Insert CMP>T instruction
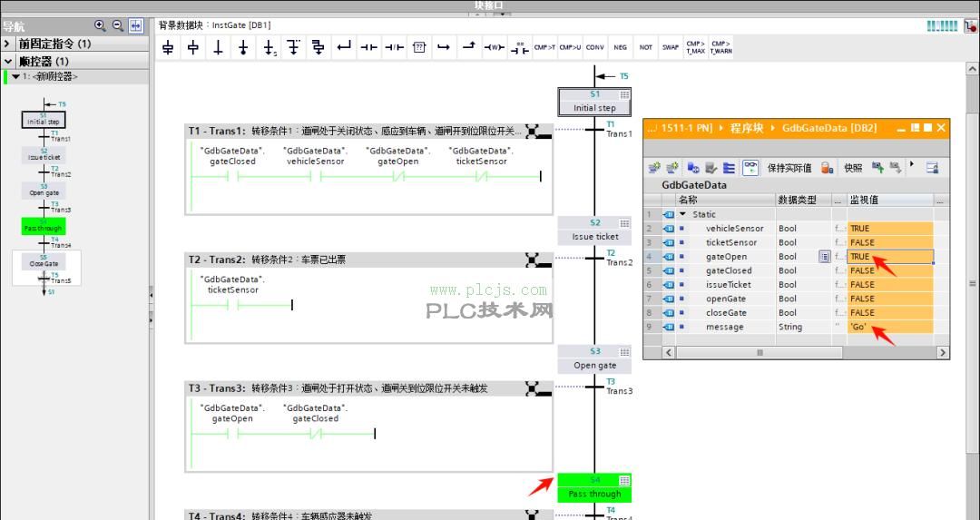The width and height of the screenshot is (980, 520). 544,47
